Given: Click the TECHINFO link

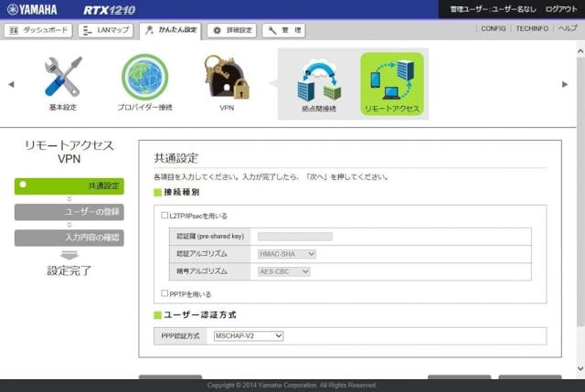Looking at the screenshot, I should 532,28.
